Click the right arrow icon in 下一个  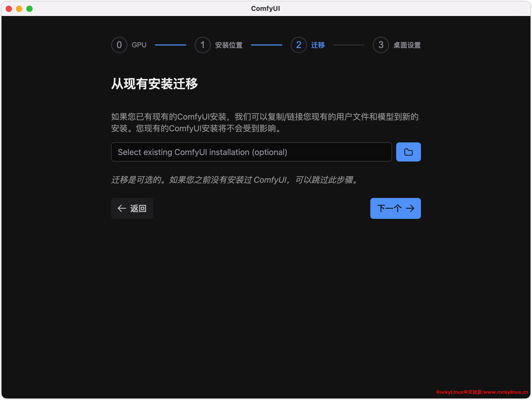point(410,208)
